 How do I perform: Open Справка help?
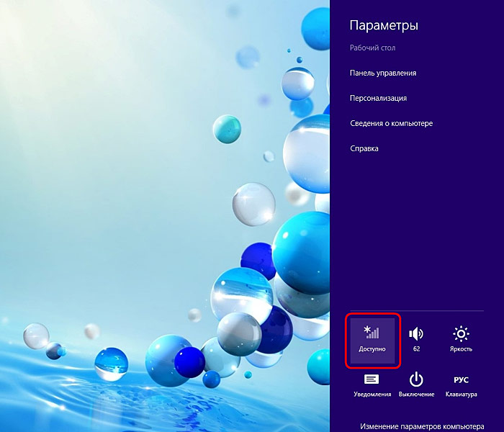[364, 148]
